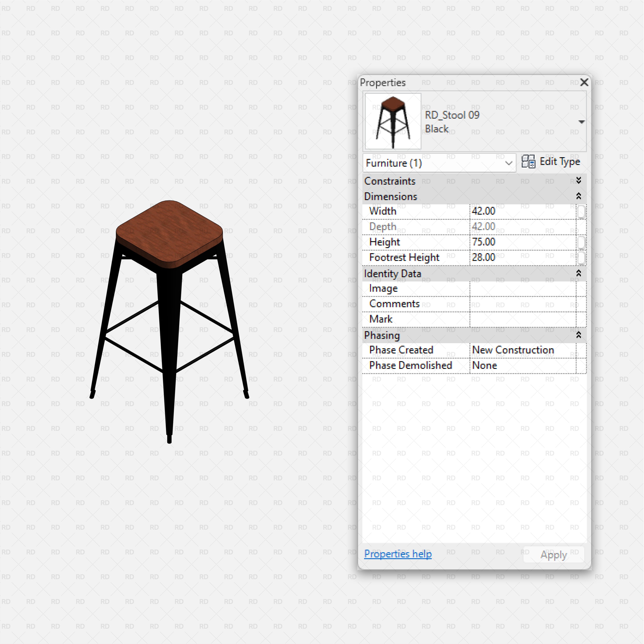Collapse the Identity Data section
Screen dimensions: 644x644
click(579, 273)
